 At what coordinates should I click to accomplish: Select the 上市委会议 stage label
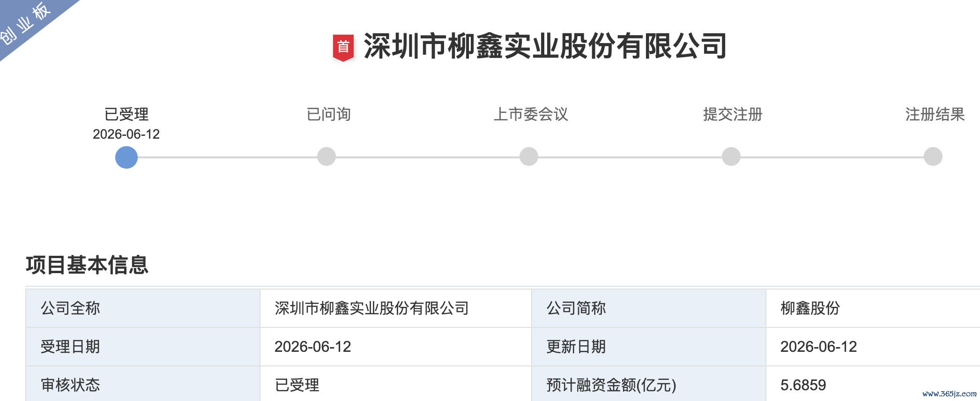pos(531,114)
